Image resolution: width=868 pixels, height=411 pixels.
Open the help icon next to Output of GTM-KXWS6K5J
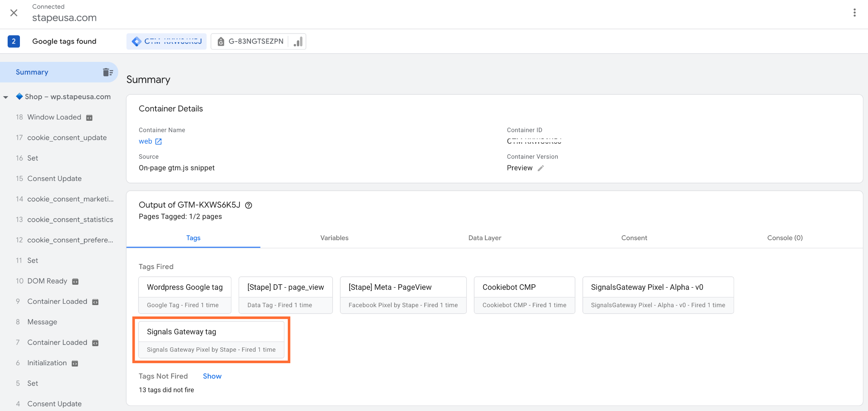click(x=249, y=205)
